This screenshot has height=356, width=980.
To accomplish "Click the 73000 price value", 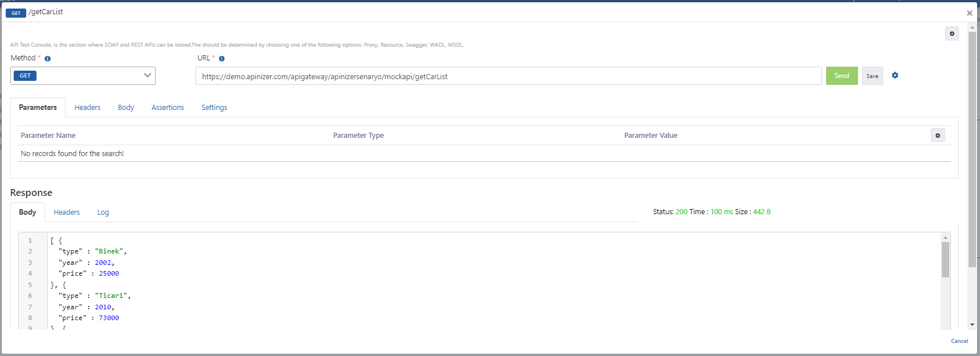I will point(109,318).
